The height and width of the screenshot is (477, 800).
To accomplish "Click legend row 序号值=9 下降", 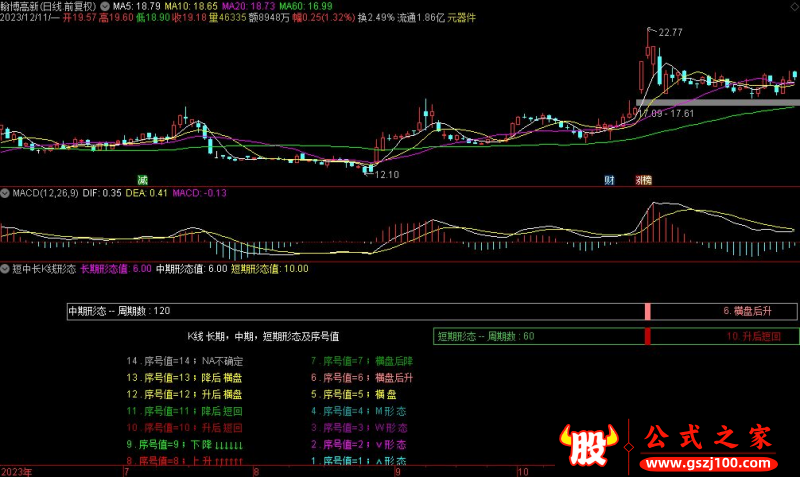I will click(184, 444).
